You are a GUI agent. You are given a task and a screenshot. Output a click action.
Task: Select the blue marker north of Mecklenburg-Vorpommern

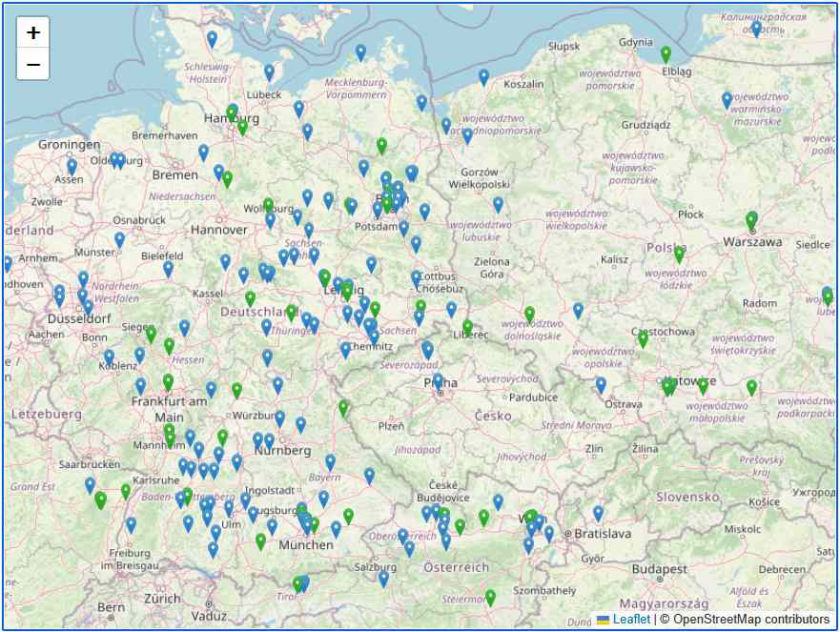pyautogui.click(x=361, y=53)
